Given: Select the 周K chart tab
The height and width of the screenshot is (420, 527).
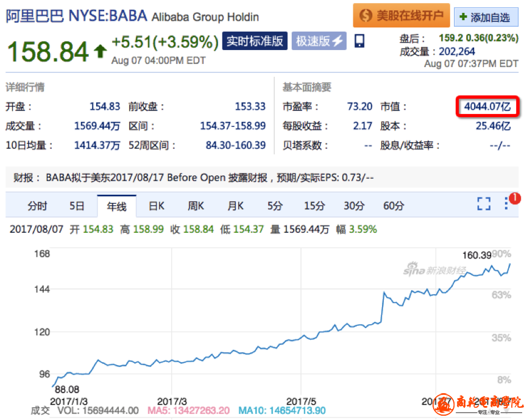Looking at the screenshot, I should [196, 206].
